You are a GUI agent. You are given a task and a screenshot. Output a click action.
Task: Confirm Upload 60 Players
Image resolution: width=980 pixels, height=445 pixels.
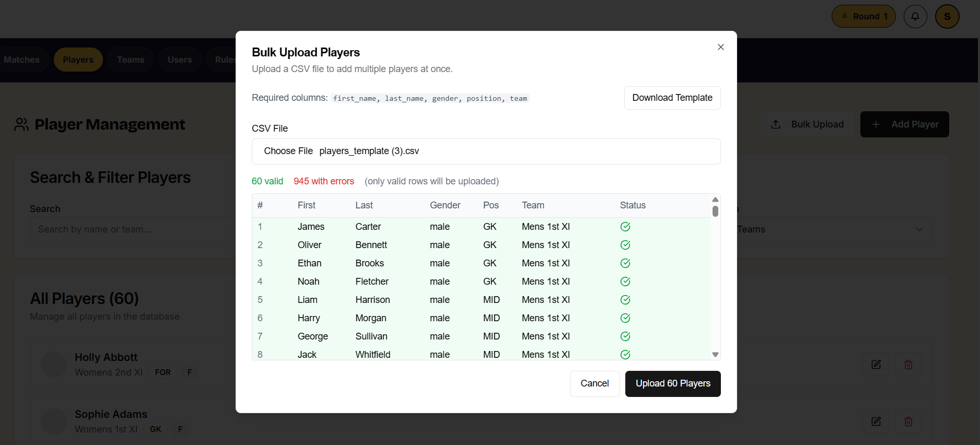(673, 383)
